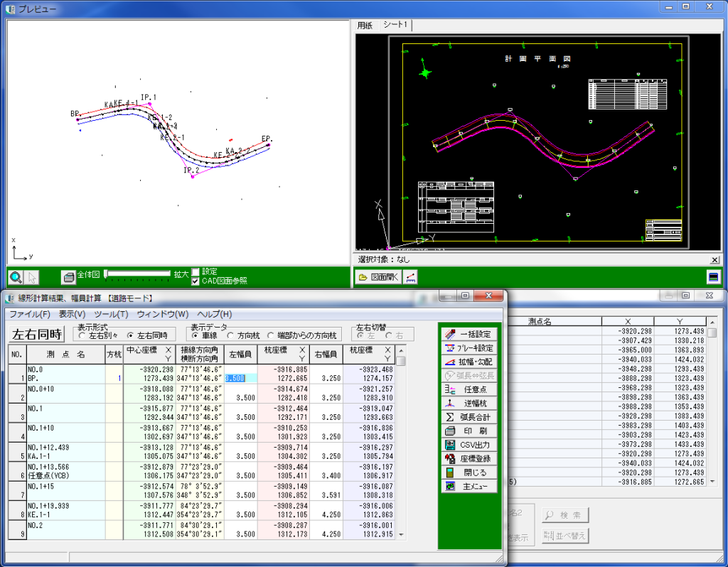Click the highlighted 左幅員 field in row 1
Screen dimensions: 728x567
click(236, 379)
